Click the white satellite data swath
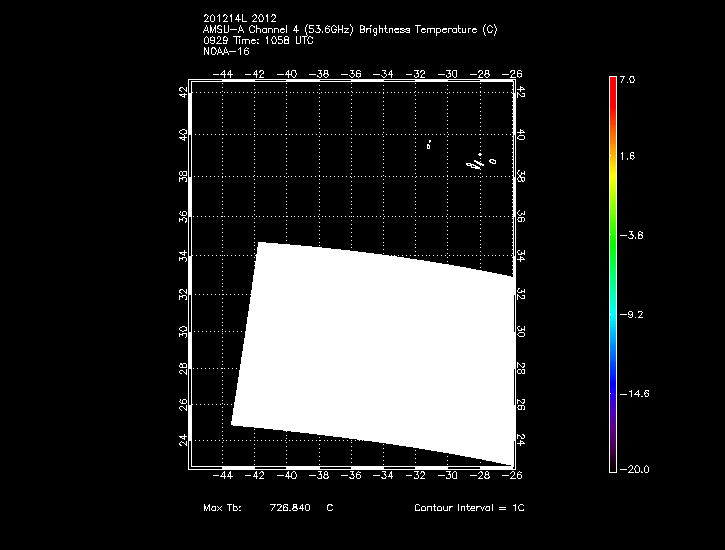This screenshot has width=725, height=550. pos(375,350)
